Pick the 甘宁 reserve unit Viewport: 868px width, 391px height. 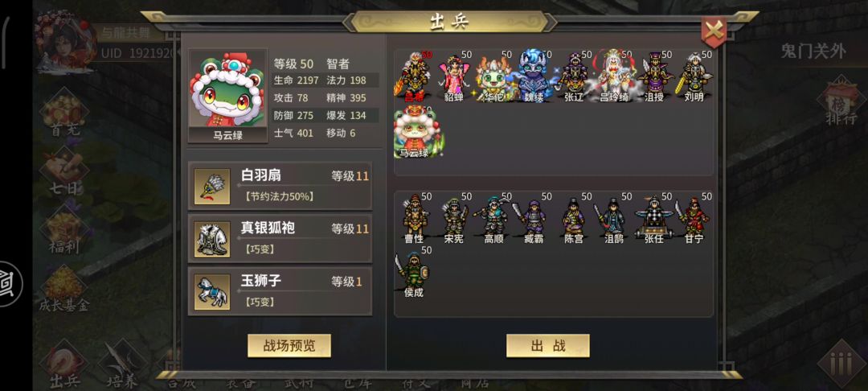pos(693,218)
